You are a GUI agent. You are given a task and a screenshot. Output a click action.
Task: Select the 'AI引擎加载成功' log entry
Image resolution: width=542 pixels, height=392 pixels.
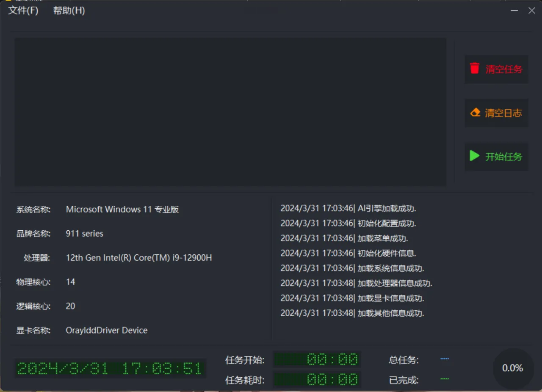click(x=348, y=208)
